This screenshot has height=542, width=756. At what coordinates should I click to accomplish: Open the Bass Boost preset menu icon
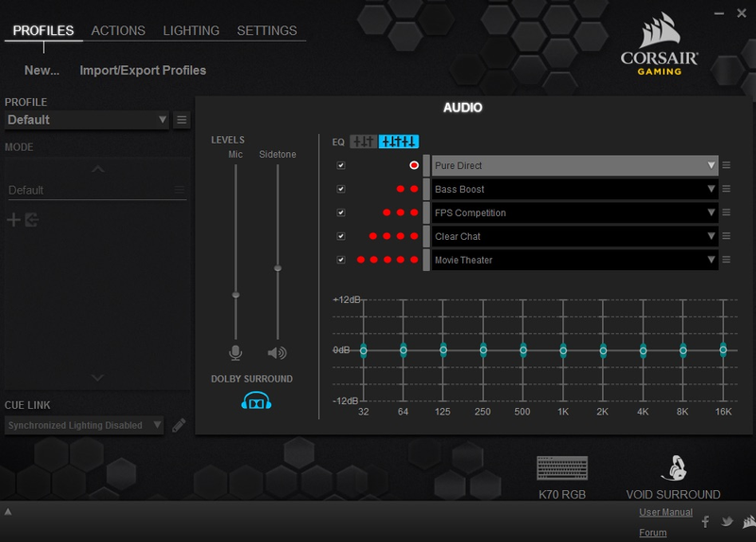[x=726, y=189]
